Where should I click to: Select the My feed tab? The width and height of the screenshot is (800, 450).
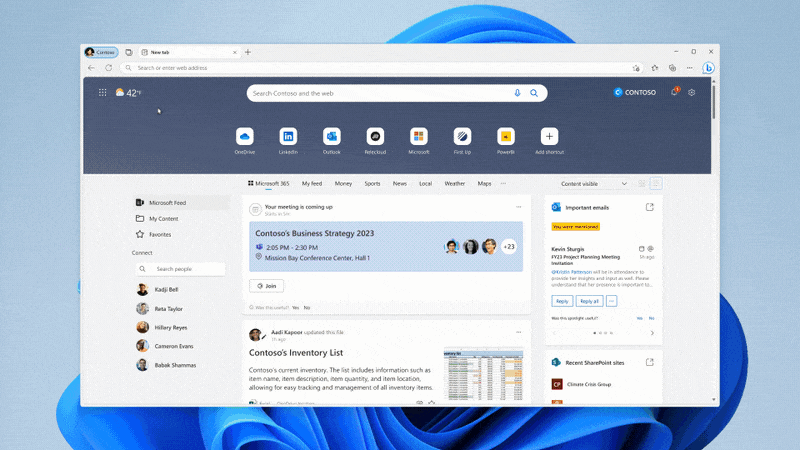tap(312, 184)
